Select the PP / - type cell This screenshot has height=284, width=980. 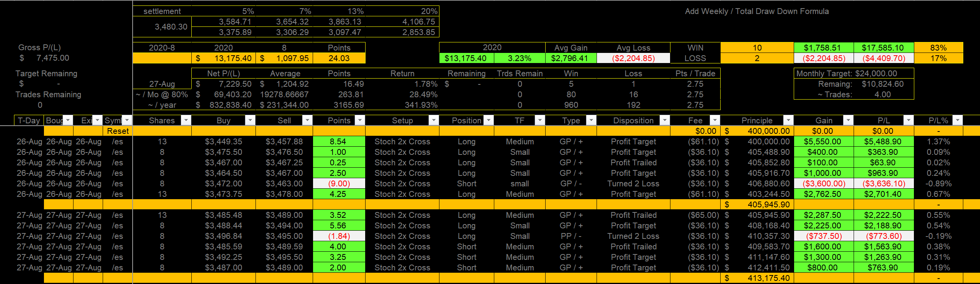tap(571, 236)
